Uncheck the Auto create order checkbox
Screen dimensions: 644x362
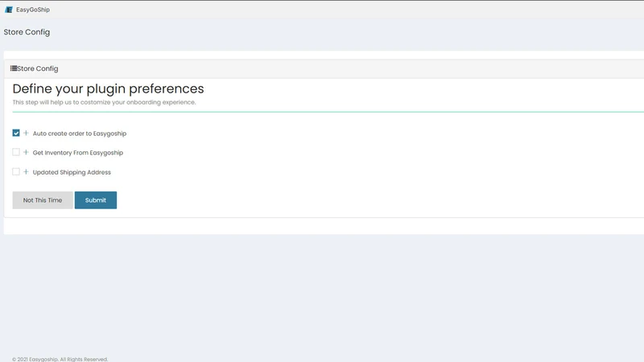click(16, 133)
